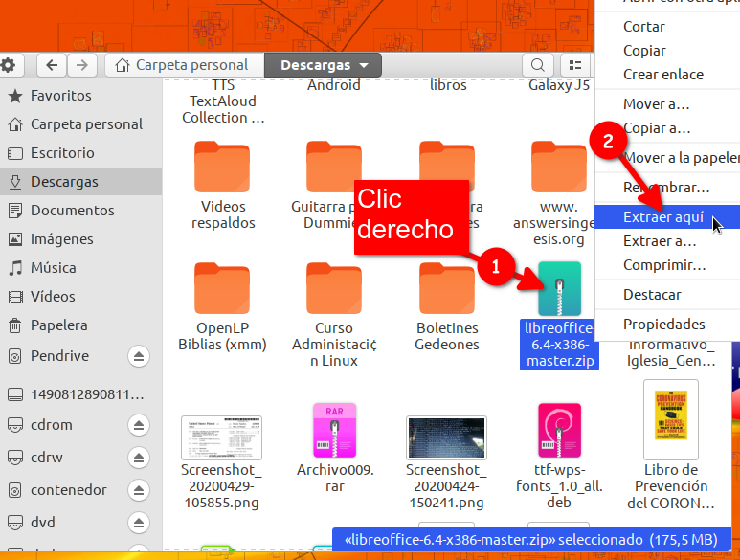Click the libreoffice-6.4-x386-master.zip file name label

click(x=559, y=345)
